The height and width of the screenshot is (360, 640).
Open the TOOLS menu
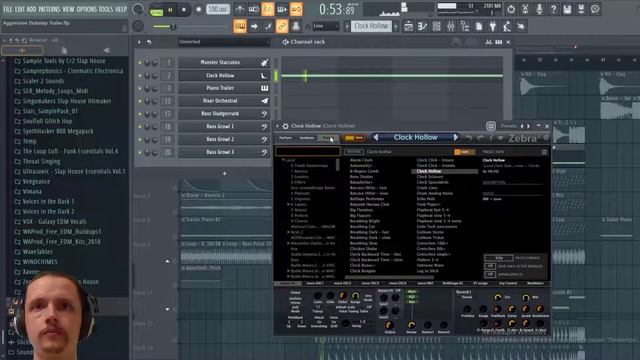pyautogui.click(x=106, y=9)
